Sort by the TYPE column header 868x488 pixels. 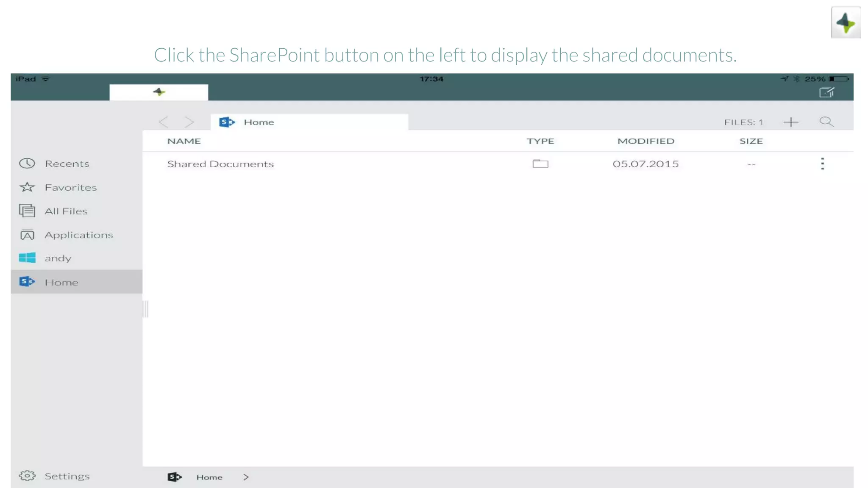[540, 141]
